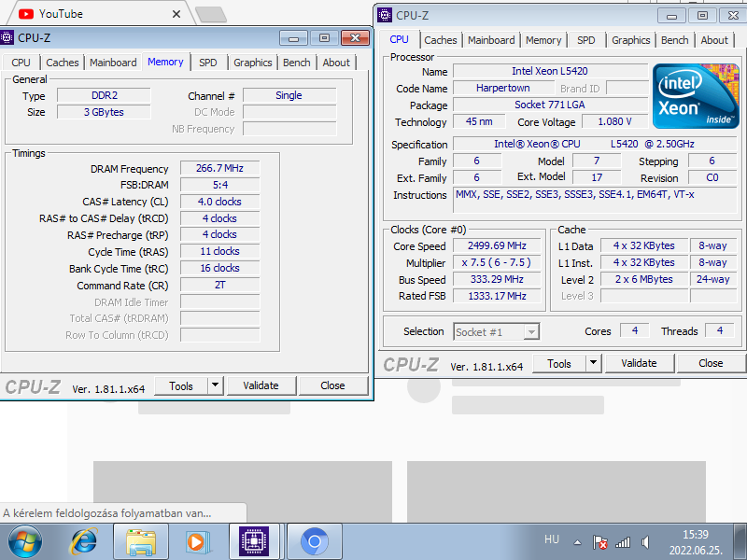Open Graphics tab in right CPU-Z window
This screenshot has width=747, height=560.
(x=631, y=40)
